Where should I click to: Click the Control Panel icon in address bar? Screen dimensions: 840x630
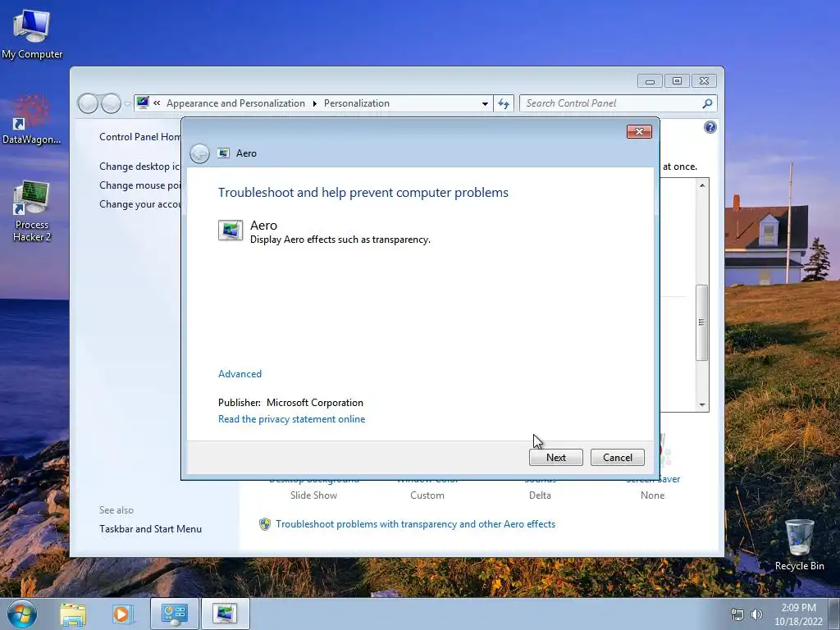click(143, 103)
